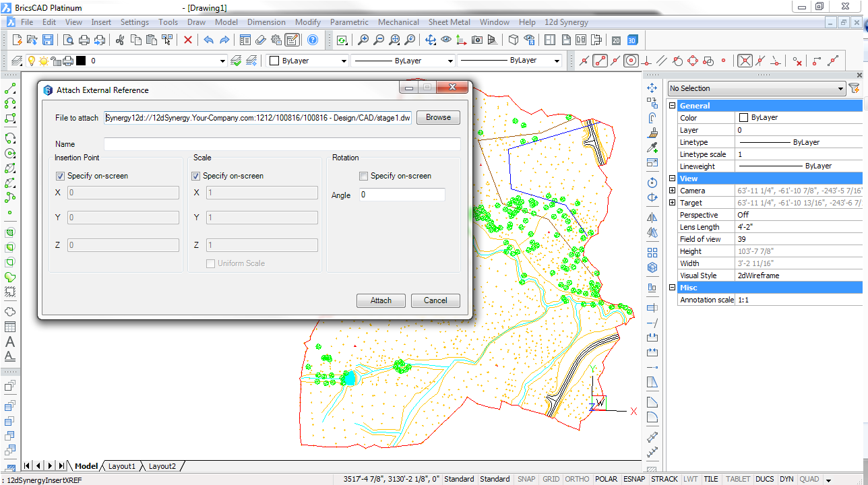Toggle POLAR tracking in the status bar
Screen dimensions: 868x485
click(606, 479)
